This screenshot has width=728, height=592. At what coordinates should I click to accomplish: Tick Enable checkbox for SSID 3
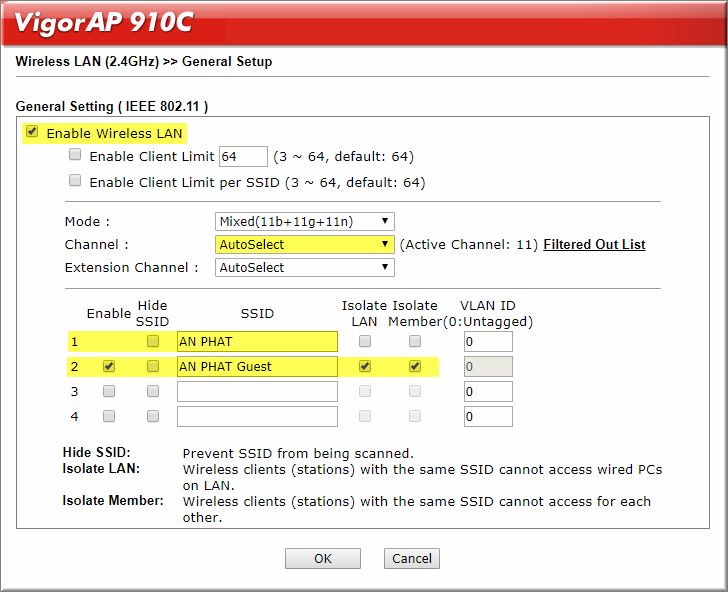109,391
